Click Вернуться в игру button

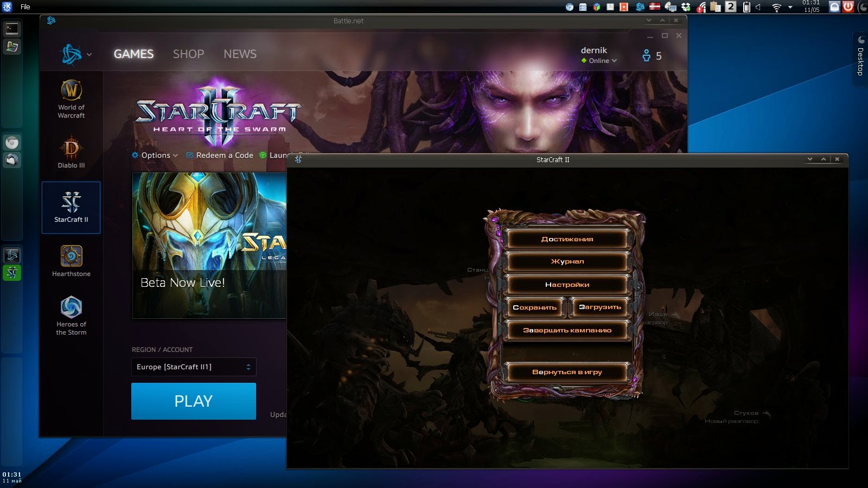point(567,372)
